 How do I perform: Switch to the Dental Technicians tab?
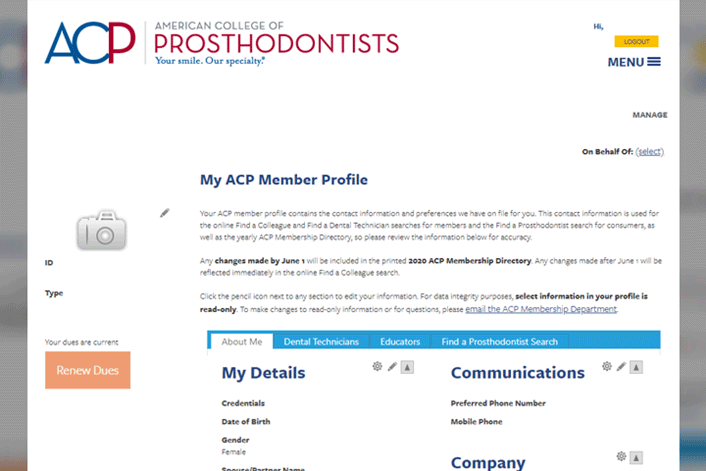(x=321, y=342)
